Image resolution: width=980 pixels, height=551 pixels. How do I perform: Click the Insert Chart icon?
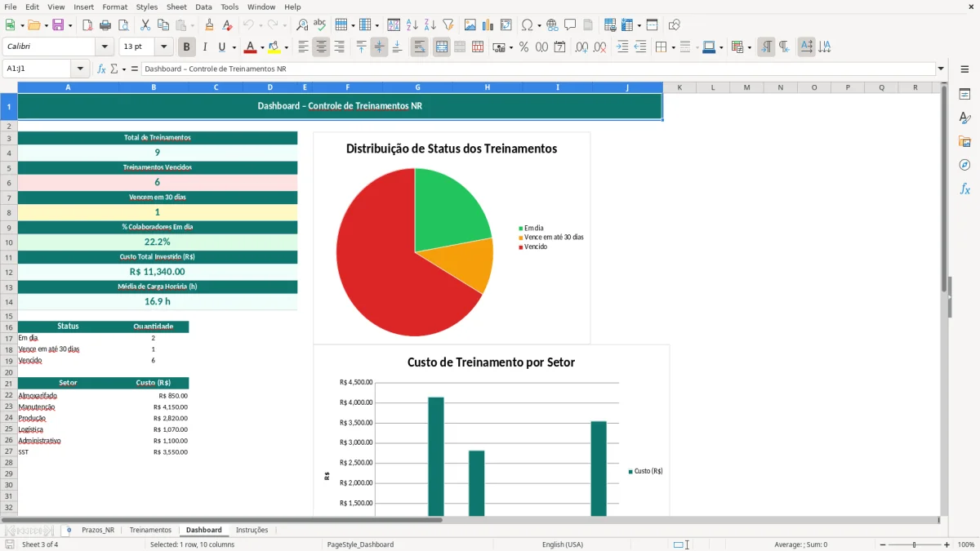pos(488,25)
